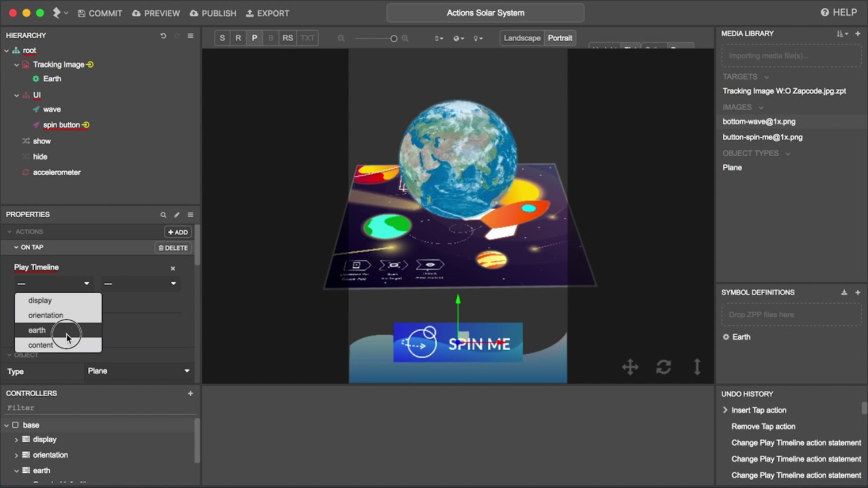Image resolution: width=868 pixels, height=488 pixels.
Task: Open the lighting bulb dropdown
Action: coord(478,39)
